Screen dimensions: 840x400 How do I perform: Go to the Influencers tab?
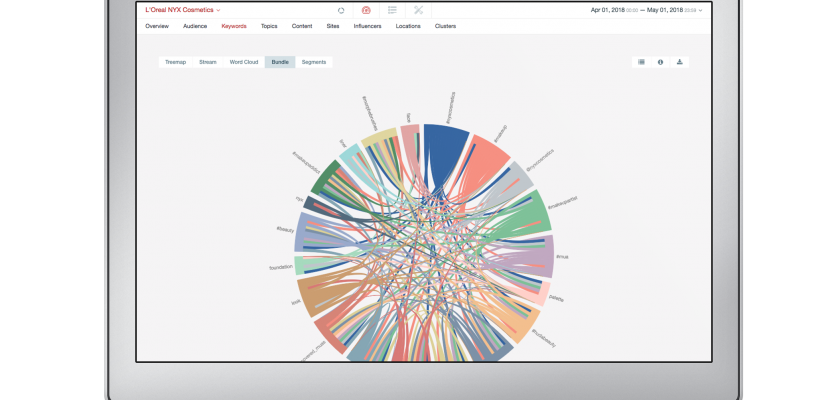click(x=367, y=26)
